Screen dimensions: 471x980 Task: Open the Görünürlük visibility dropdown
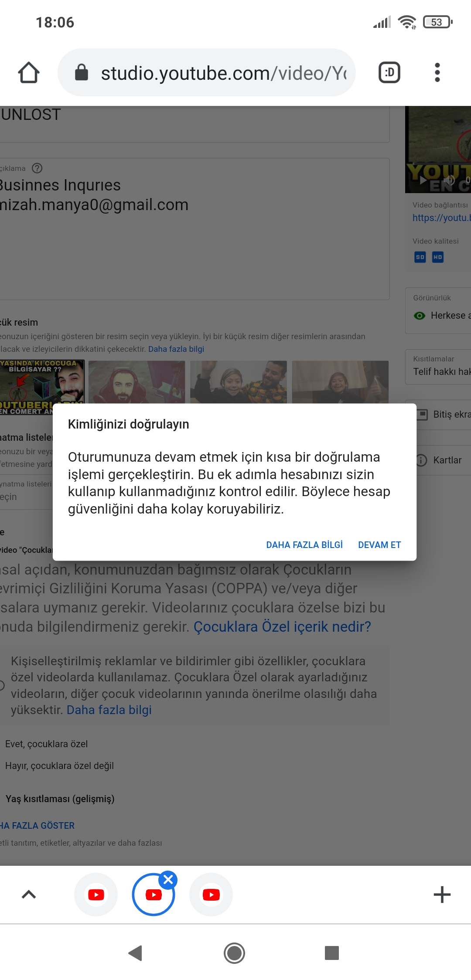[438, 311]
